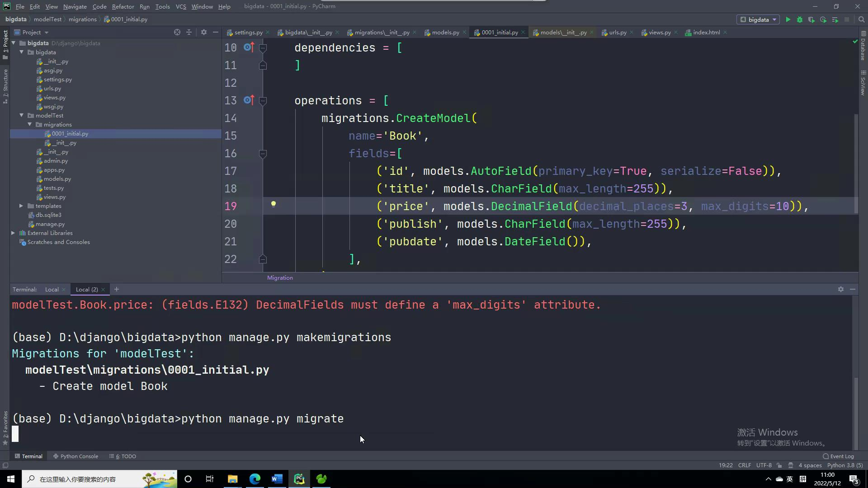Toggle fold marker on line 16
This screenshot has width=868, height=488.
click(x=263, y=154)
